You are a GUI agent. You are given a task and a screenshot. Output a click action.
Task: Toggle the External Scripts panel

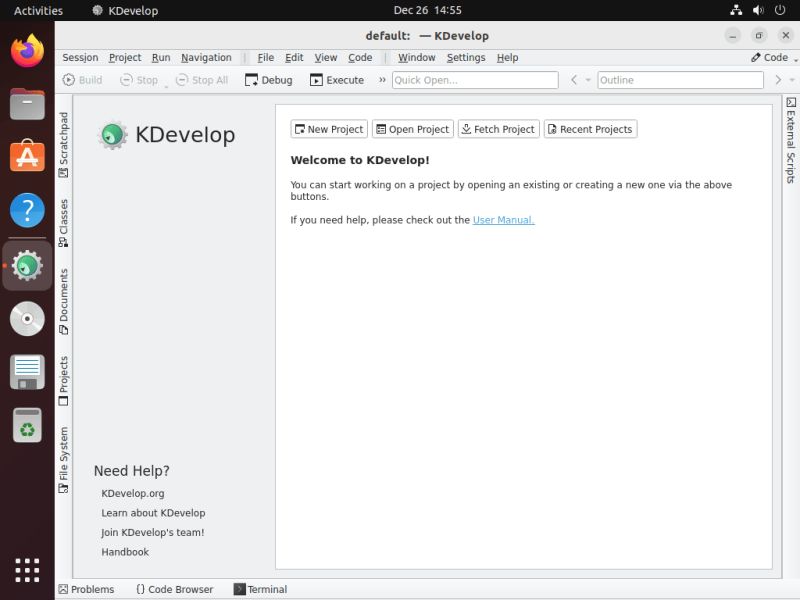[x=791, y=140]
